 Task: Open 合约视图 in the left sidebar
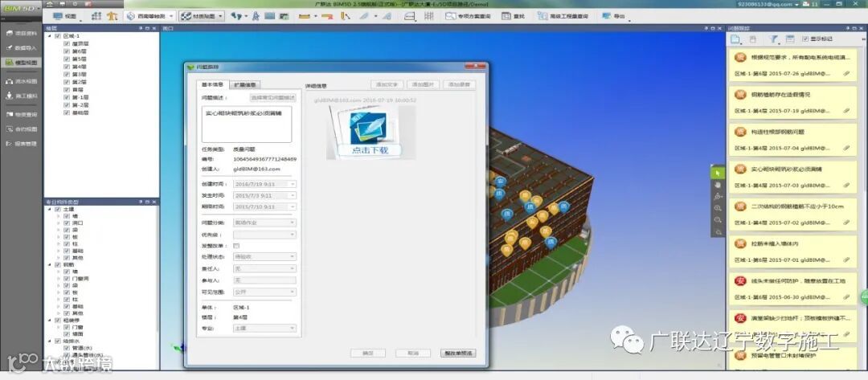[x=21, y=129]
